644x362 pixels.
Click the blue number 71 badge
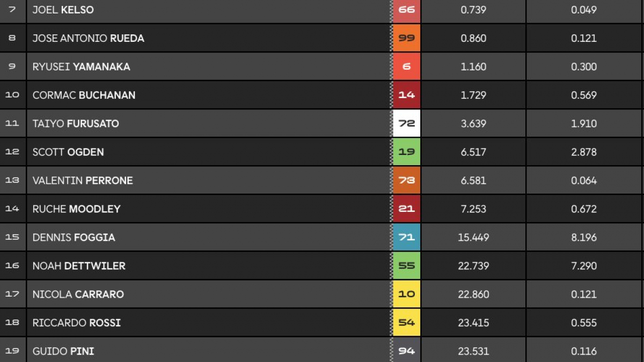[406, 237]
